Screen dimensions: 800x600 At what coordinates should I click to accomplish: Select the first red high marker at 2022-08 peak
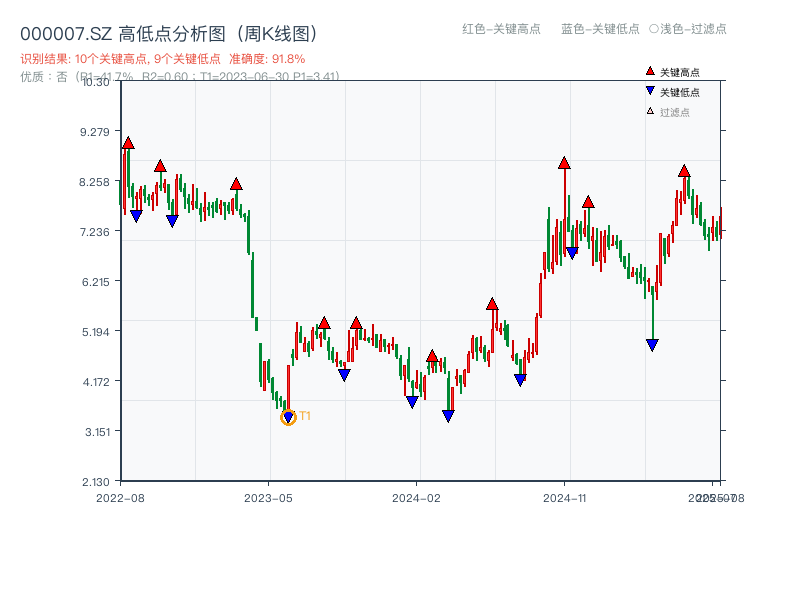click(128, 143)
